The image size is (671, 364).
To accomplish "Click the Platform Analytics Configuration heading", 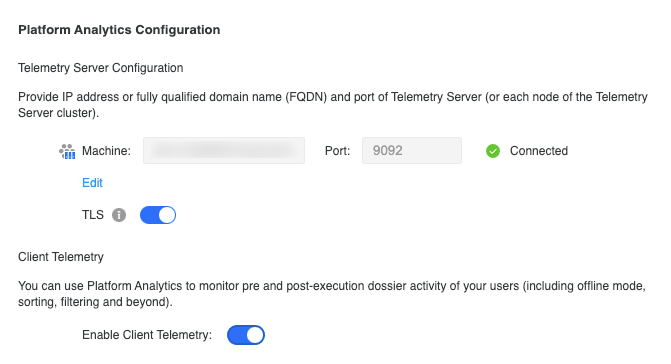I will click(119, 30).
